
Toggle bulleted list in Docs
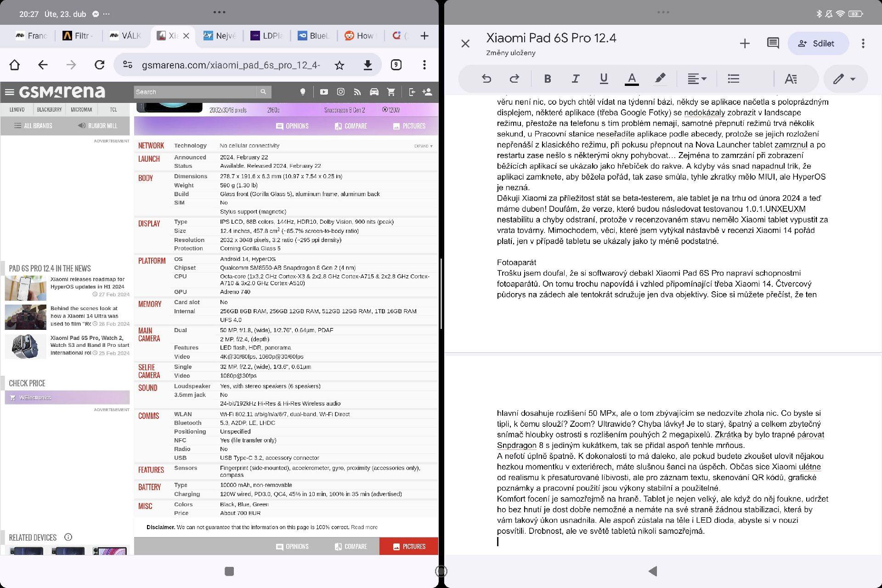pyautogui.click(x=733, y=79)
